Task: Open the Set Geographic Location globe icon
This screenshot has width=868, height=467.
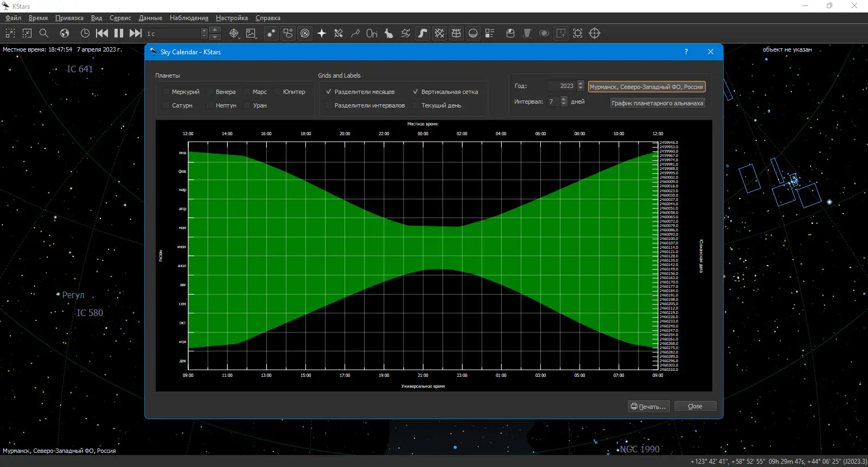Action: tap(65, 33)
